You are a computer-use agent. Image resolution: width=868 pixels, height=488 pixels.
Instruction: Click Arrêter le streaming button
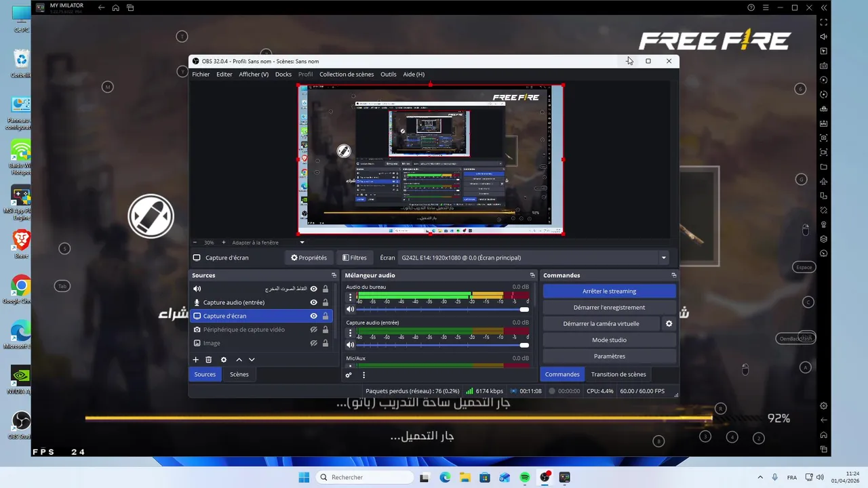609,291
